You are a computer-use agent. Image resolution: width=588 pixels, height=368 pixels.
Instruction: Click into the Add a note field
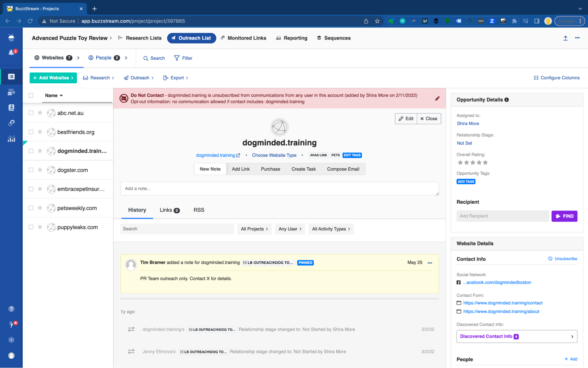[279, 188]
